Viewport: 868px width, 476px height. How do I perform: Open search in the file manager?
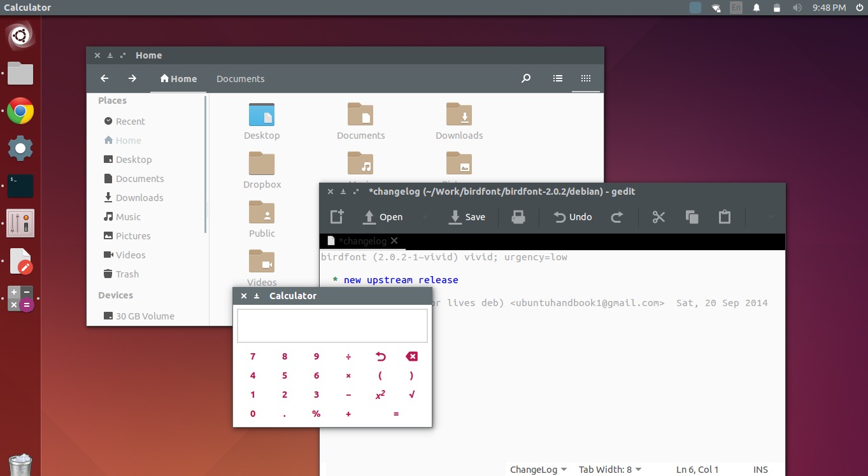[x=525, y=78]
